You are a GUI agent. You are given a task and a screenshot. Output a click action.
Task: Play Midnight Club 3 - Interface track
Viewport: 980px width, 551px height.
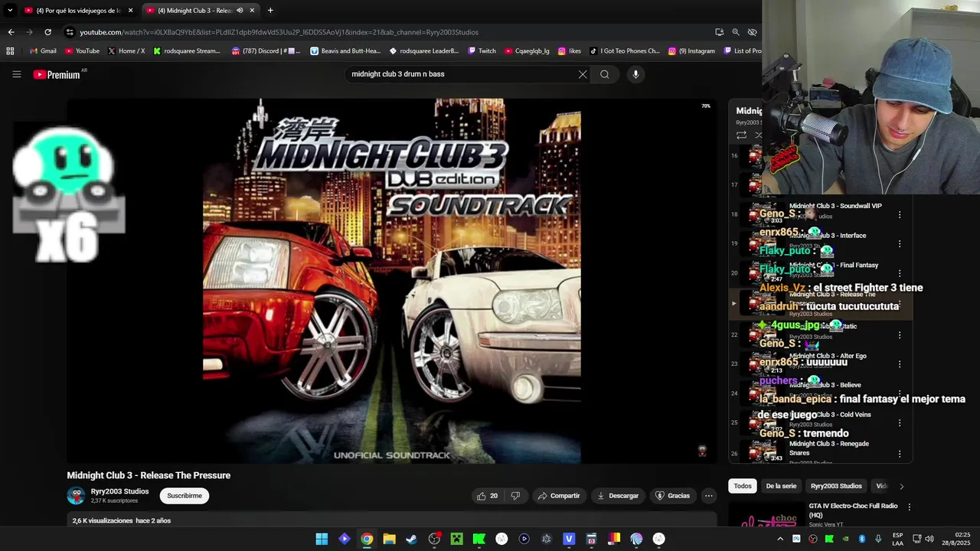click(x=828, y=236)
